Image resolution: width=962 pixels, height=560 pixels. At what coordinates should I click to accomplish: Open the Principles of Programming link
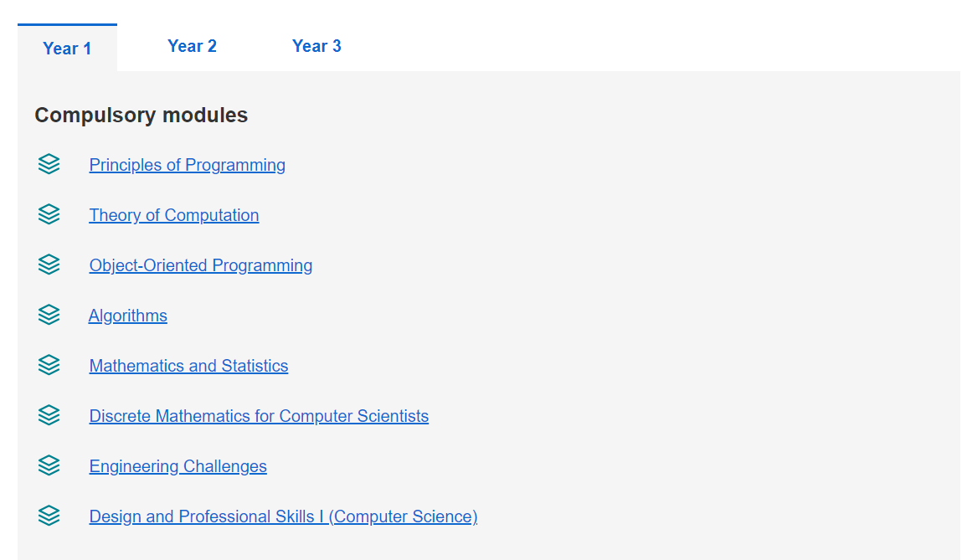(187, 165)
